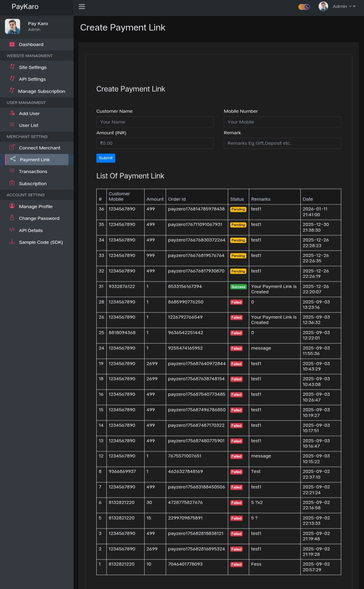Click the hamburger menu icon
This screenshot has height=589, width=364.
[x=82, y=7]
